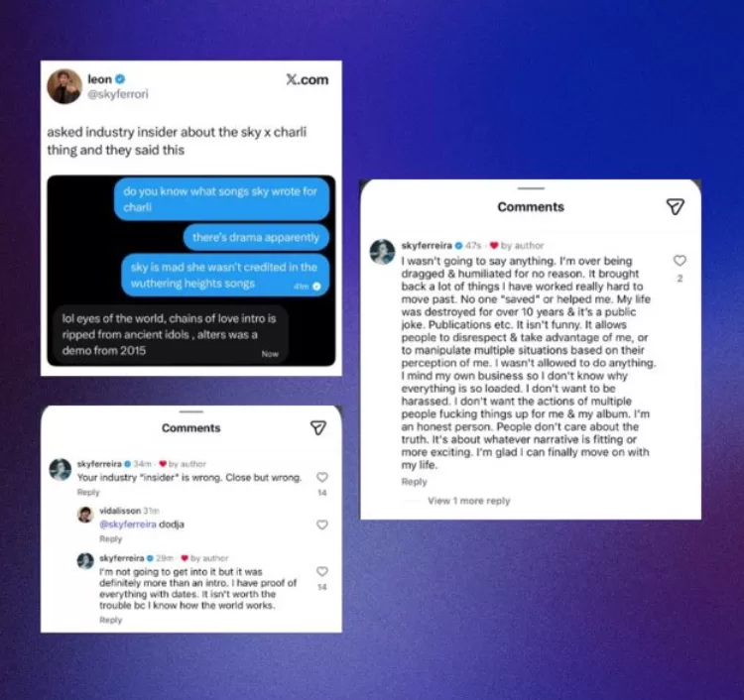Grab the drag handle atop right Comments sheet
744x700 pixels.
click(531, 188)
